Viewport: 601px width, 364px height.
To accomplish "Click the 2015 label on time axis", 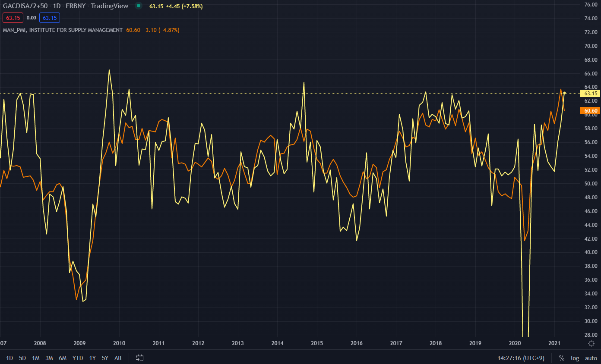I will point(317,343).
